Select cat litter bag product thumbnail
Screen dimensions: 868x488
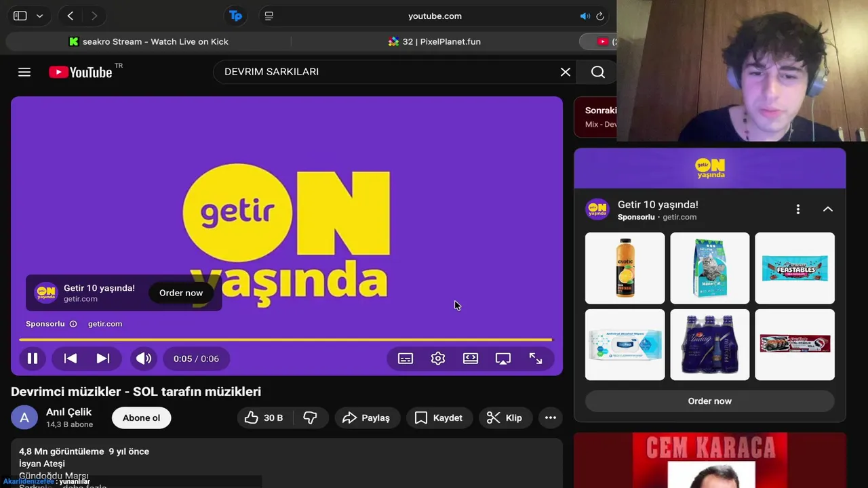pyautogui.click(x=710, y=268)
